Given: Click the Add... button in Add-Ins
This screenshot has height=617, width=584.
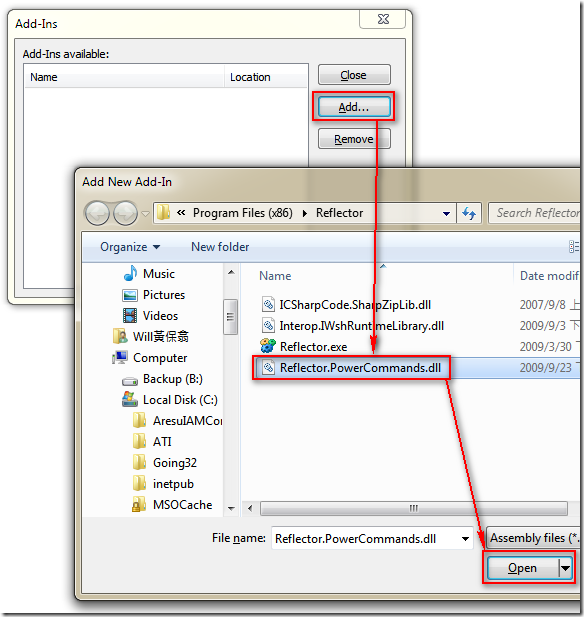Looking at the screenshot, I should [354, 107].
